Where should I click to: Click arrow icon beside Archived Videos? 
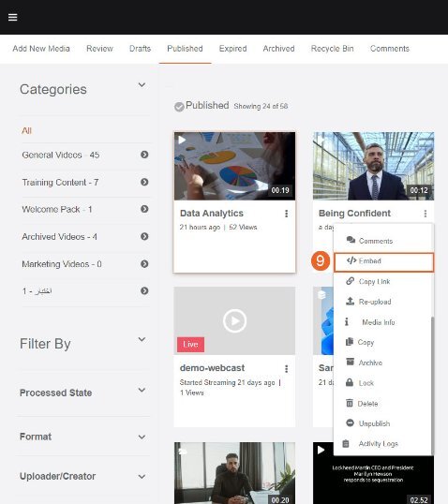tap(144, 237)
